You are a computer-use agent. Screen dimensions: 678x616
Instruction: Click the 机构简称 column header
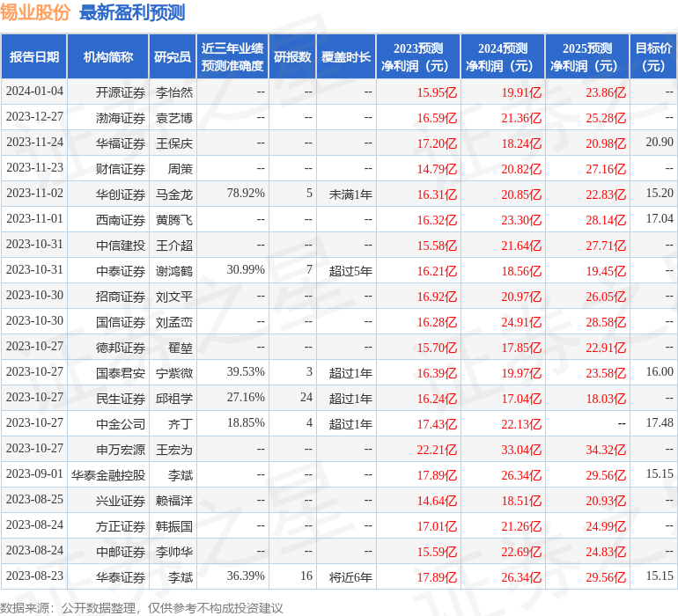coord(108,56)
